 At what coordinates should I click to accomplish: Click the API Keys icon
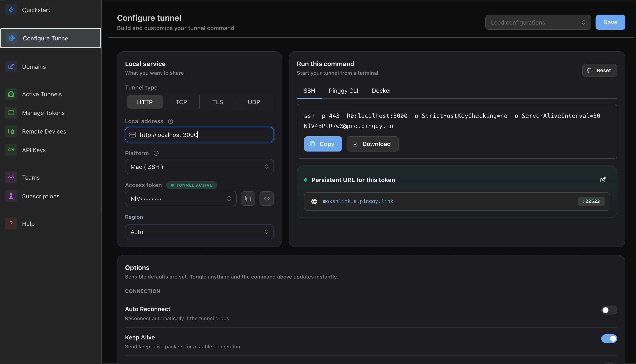11,150
